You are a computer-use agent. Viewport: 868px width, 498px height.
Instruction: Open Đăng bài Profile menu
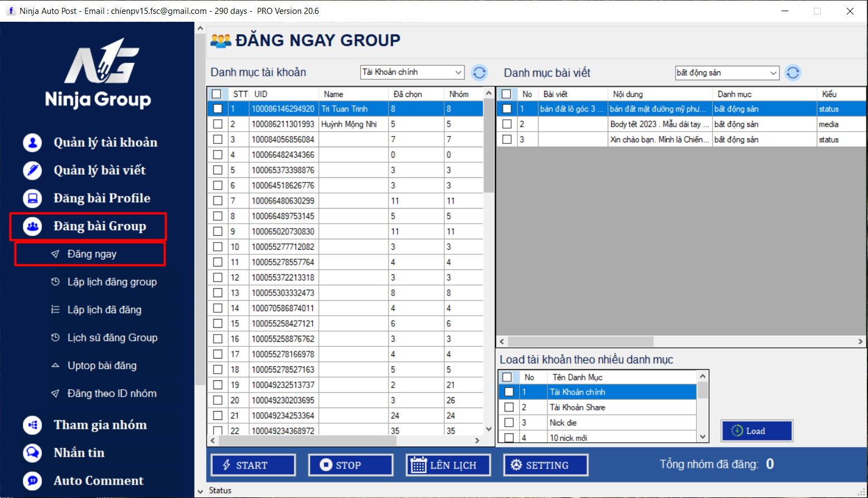tap(102, 198)
